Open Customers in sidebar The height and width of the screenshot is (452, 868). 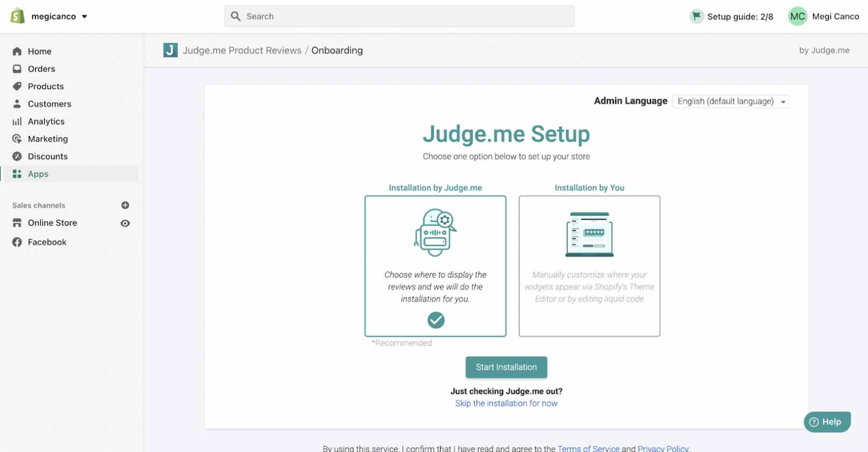click(x=49, y=104)
